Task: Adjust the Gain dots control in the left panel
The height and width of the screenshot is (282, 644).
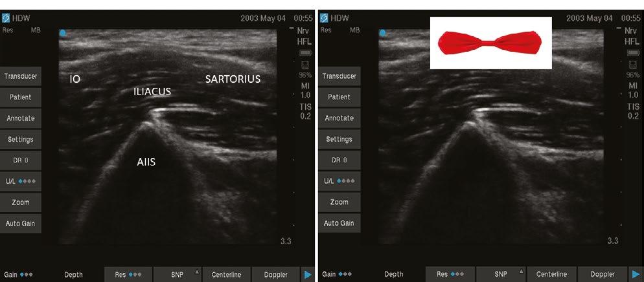Action: point(19,275)
